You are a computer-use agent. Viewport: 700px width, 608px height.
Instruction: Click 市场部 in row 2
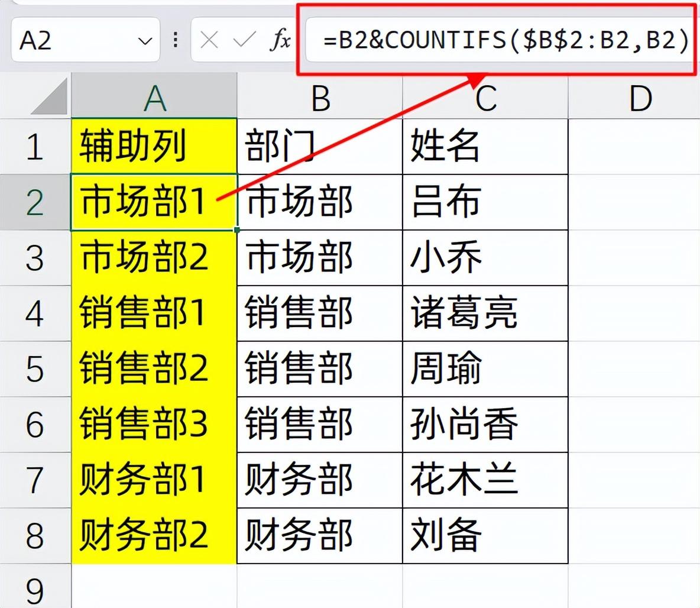pos(320,202)
